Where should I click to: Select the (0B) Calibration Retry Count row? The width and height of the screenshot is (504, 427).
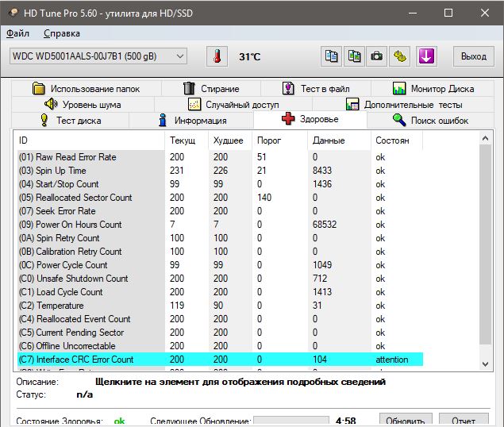pyautogui.click(x=220, y=252)
